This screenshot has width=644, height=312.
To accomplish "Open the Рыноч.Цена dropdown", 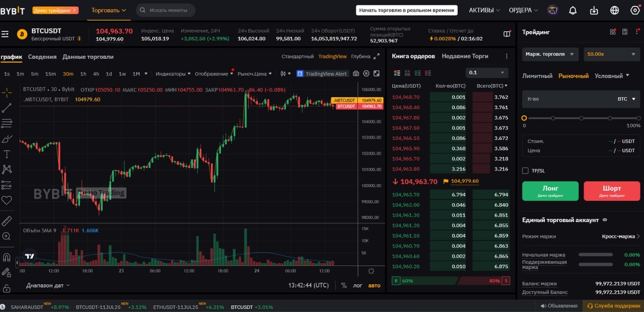I will click(x=255, y=74).
